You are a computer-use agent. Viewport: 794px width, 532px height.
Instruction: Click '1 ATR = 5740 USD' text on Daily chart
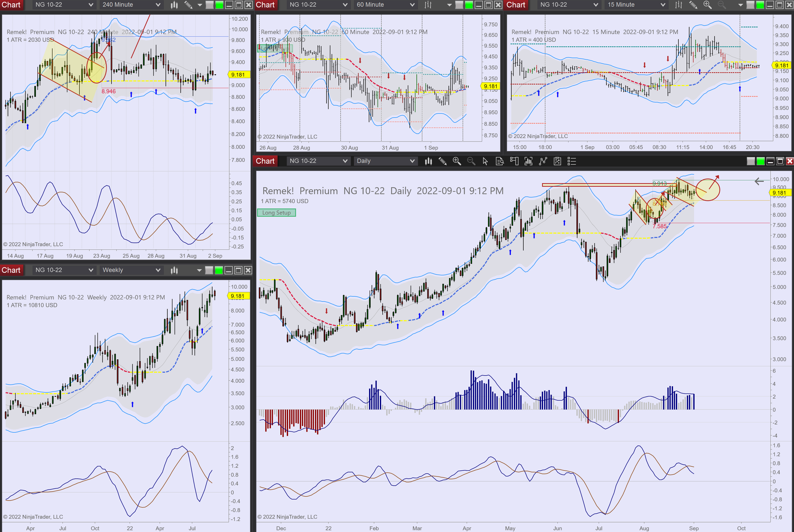coord(285,201)
